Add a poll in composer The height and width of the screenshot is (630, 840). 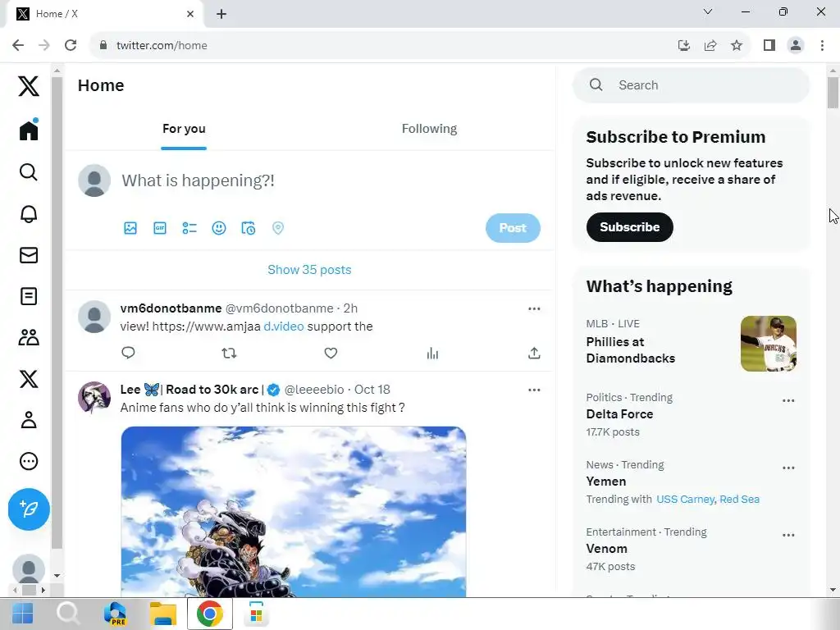click(189, 228)
